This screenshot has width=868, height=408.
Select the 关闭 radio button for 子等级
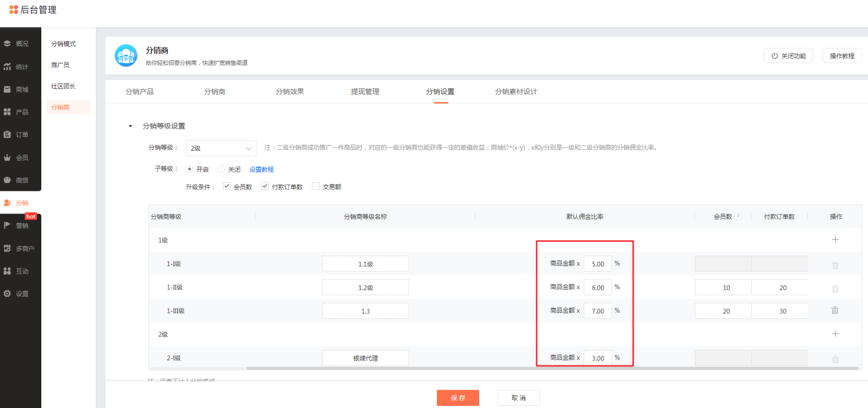click(x=221, y=169)
